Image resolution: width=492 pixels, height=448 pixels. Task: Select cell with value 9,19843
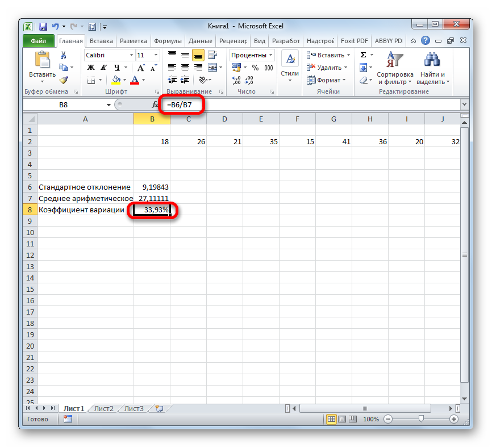(152, 187)
